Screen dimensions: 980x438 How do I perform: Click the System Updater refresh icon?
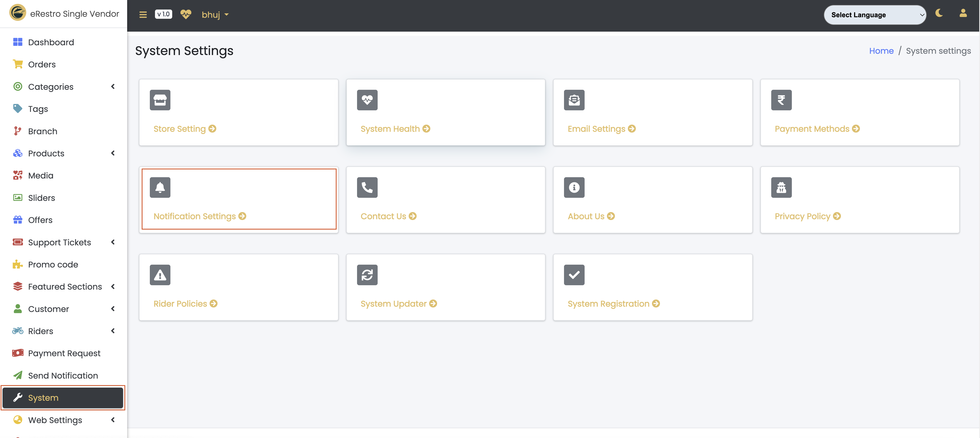[367, 275]
